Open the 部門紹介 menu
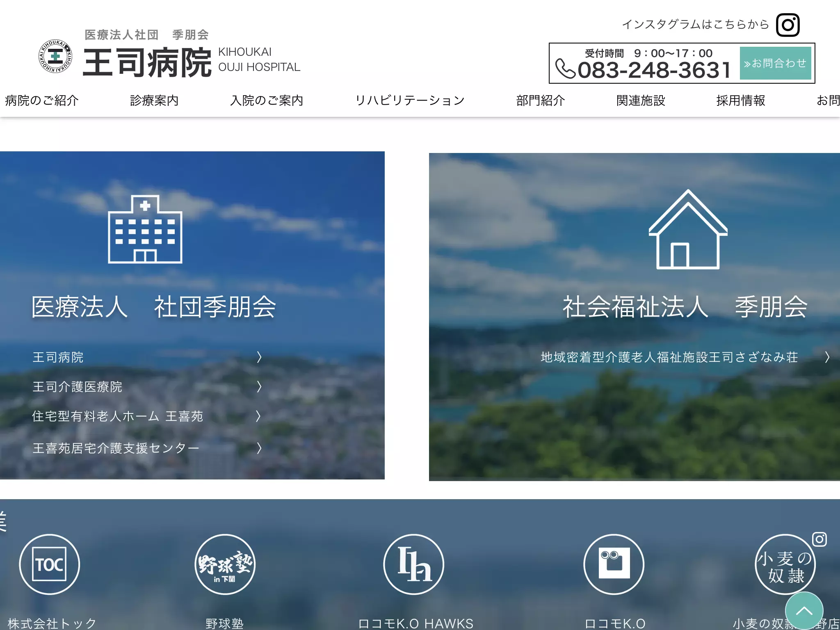This screenshot has width=840, height=630. tap(541, 100)
